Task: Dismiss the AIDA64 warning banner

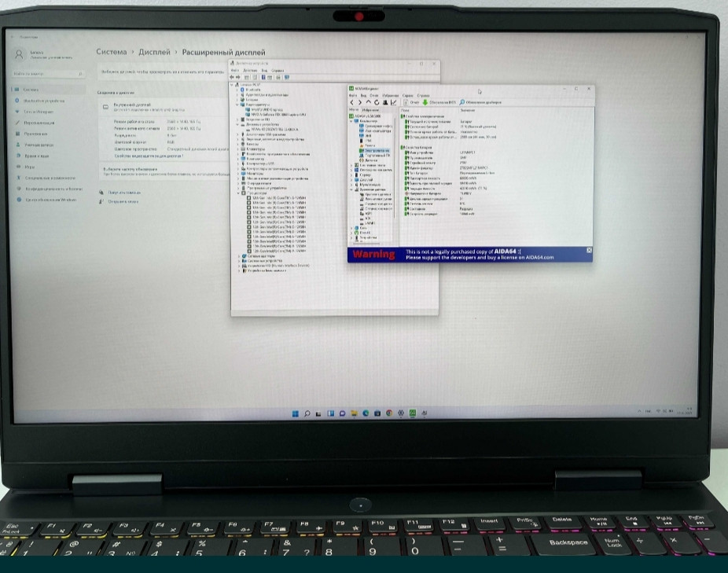Action: tap(588, 250)
